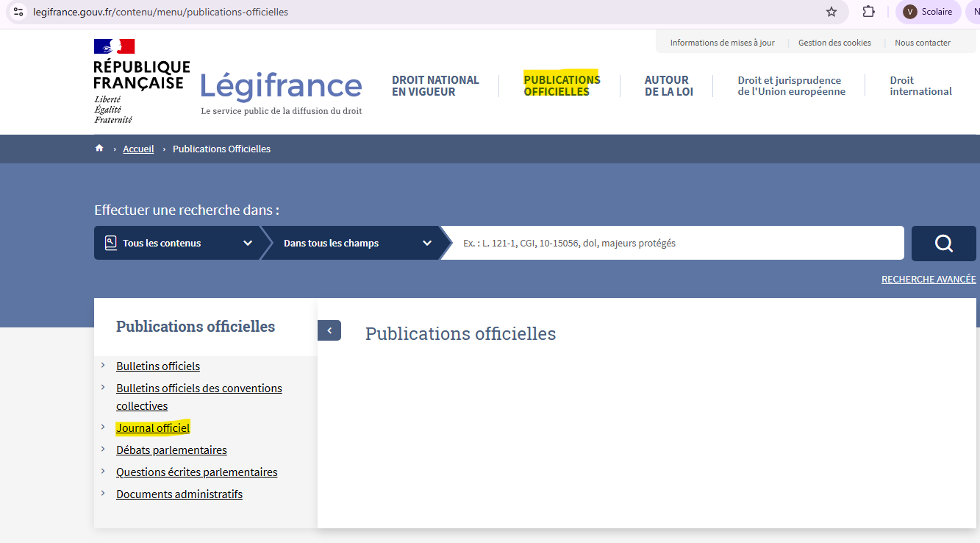Open the Tous les contenus dropdown
Screen dimensions: 980x543
(x=176, y=243)
